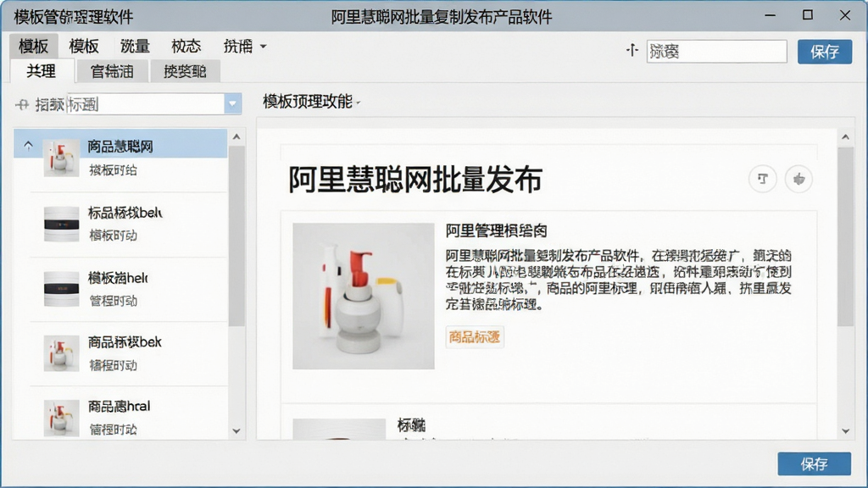Click the 保存 button at top right
868x488 pixels.
[824, 52]
